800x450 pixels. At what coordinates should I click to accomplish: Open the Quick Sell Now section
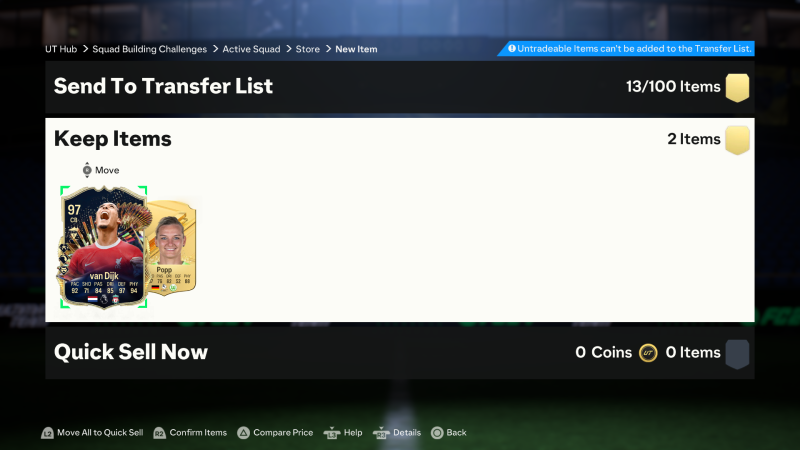400,353
